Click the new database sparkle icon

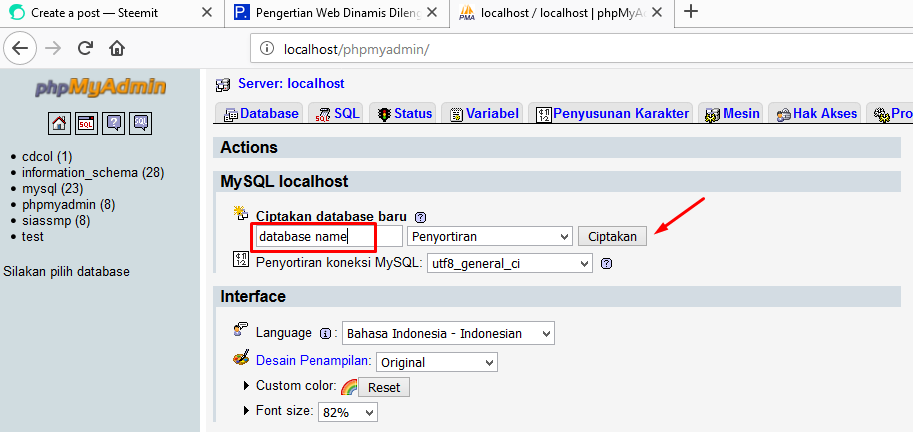tap(240, 213)
